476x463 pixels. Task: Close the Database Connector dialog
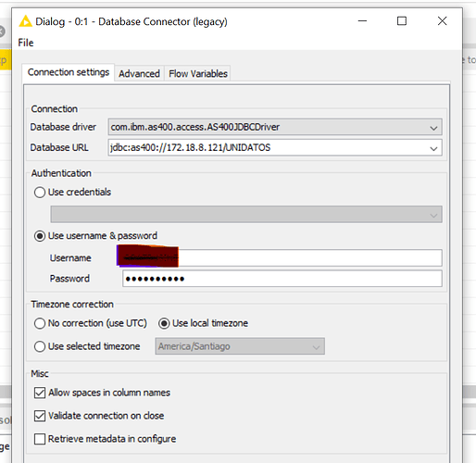coord(442,21)
